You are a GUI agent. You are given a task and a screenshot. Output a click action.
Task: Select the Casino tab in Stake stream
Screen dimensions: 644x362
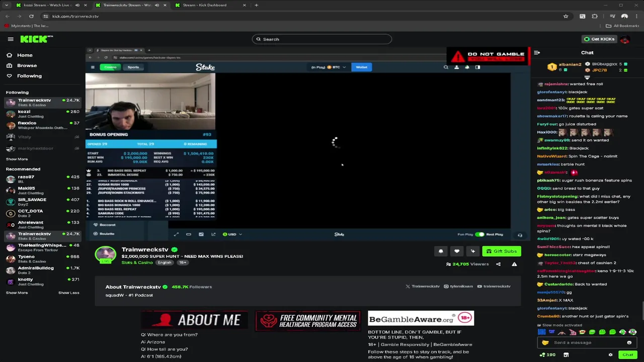point(110,67)
